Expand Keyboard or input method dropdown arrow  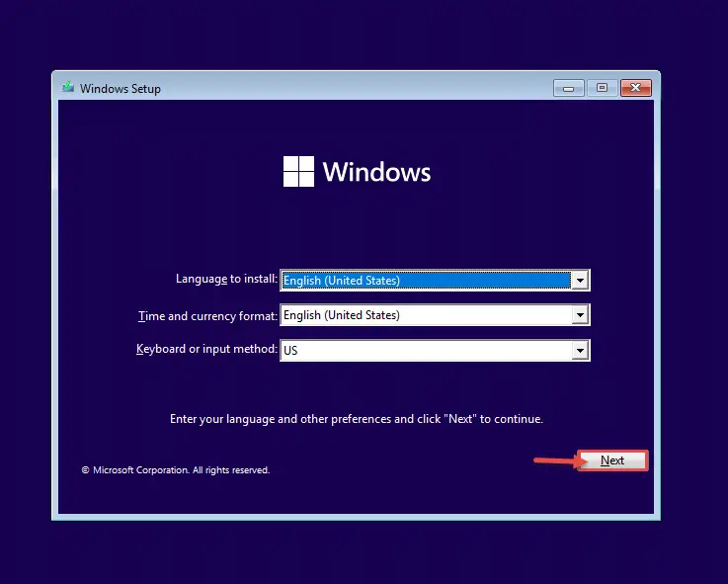coord(580,351)
